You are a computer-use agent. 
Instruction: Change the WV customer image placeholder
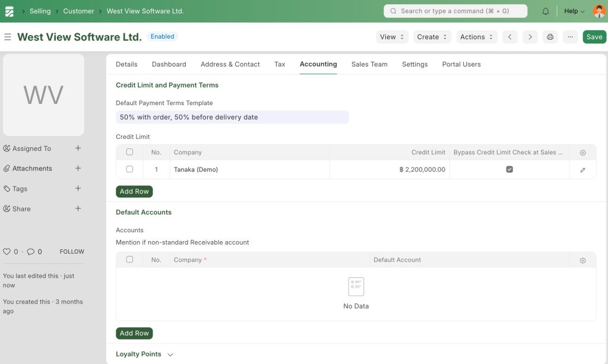(43, 95)
